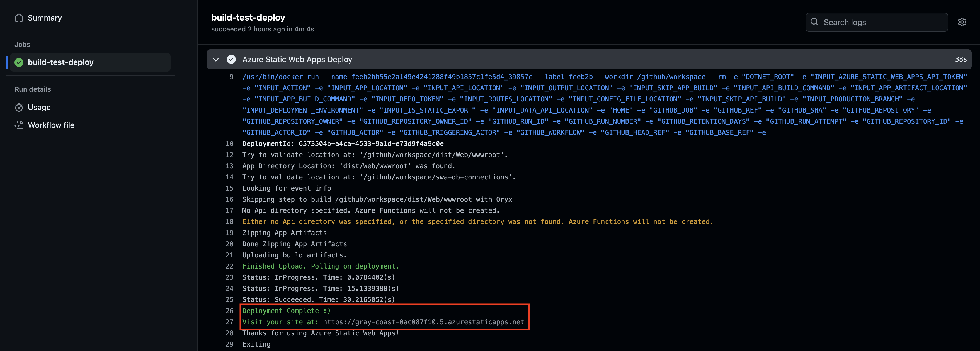Screen dimensions: 980x351
Task: Select the DeploymentId log line text
Action: [343, 144]
